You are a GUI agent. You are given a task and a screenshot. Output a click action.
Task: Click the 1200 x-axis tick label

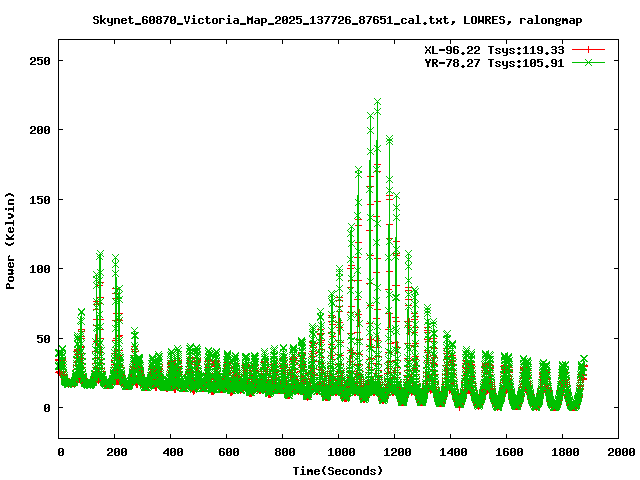pyautogui.click(x=397, y=452)
